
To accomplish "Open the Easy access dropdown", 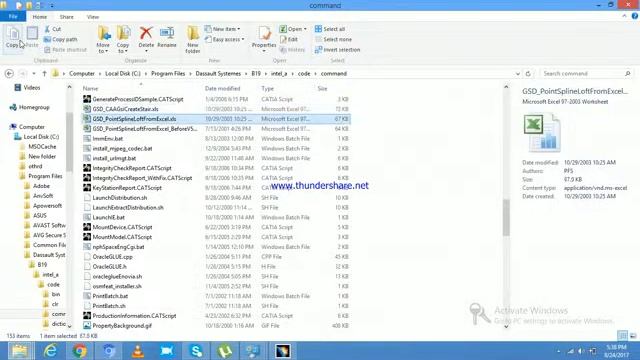I will click(225, 39).
